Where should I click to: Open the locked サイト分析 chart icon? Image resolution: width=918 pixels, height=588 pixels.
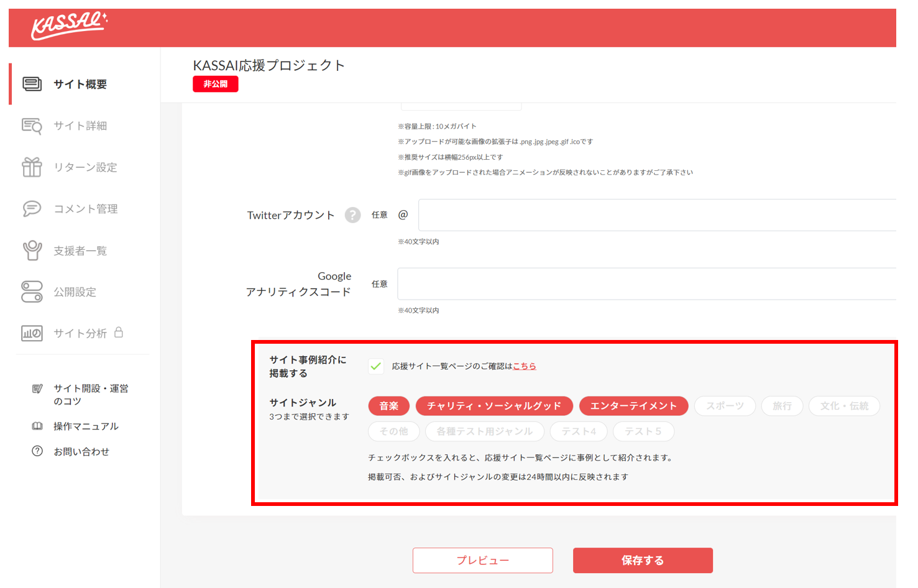32,333
